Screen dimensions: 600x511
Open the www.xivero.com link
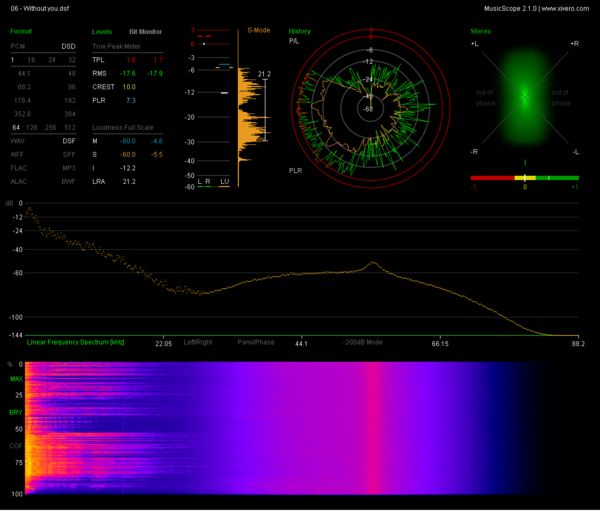point(565,8)
